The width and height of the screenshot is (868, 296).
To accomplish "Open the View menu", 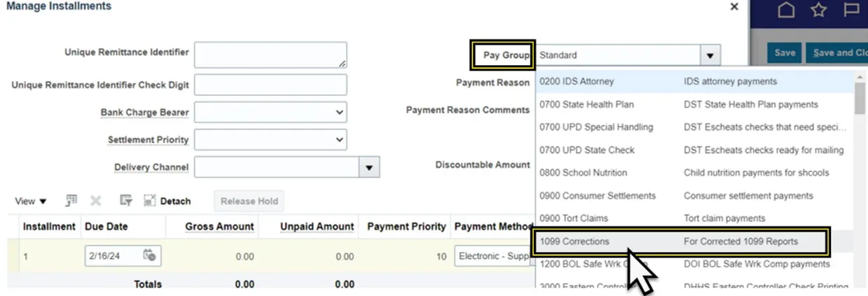I will coord(32,201).
